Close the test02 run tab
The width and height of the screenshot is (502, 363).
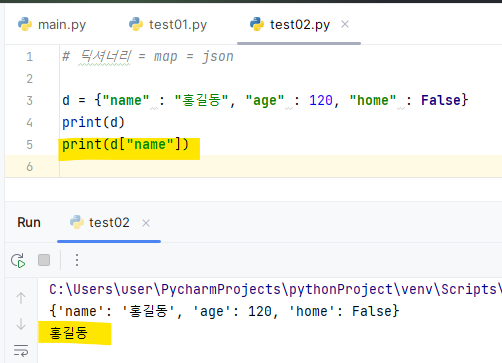146,223
